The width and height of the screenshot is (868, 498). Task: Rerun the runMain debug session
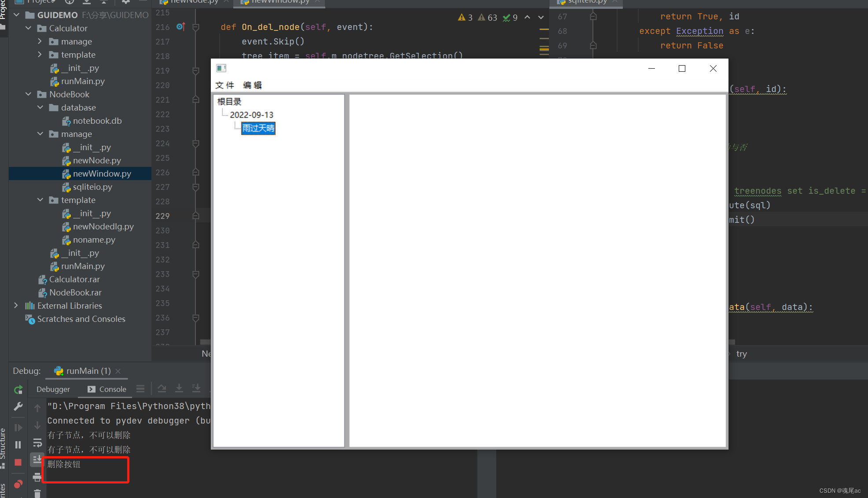pos(18,390)
